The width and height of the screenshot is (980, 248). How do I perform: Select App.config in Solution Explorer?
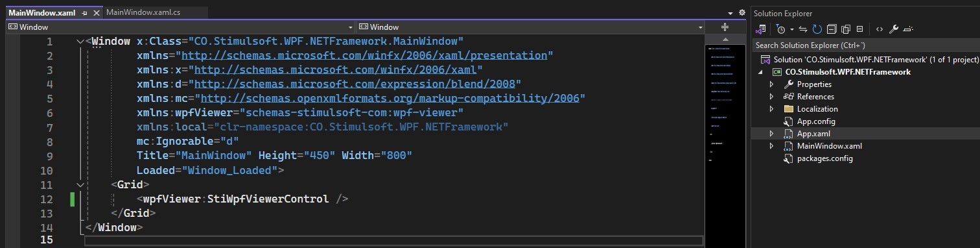(816, 121)
